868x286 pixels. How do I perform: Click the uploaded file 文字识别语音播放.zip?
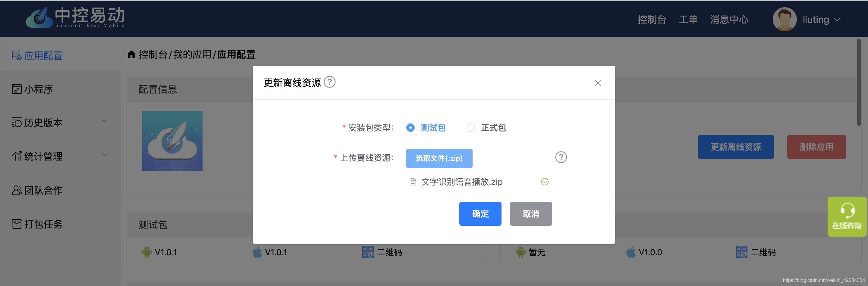click(462, 182)
